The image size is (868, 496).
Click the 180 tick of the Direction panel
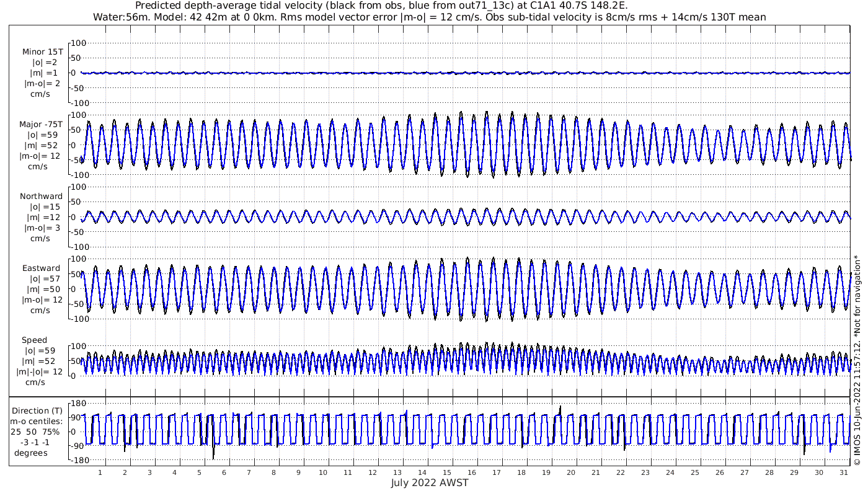tap(78, 404)
